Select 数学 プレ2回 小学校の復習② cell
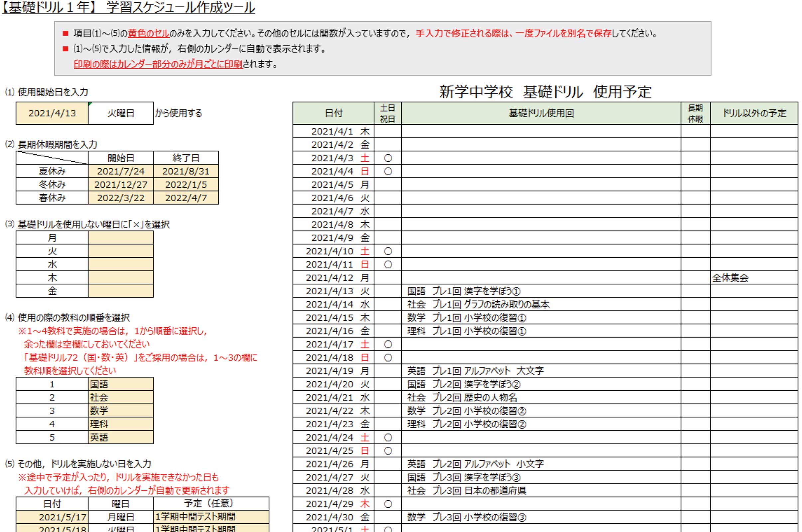The height and width of the screenshot is (532, 802). 541,411
